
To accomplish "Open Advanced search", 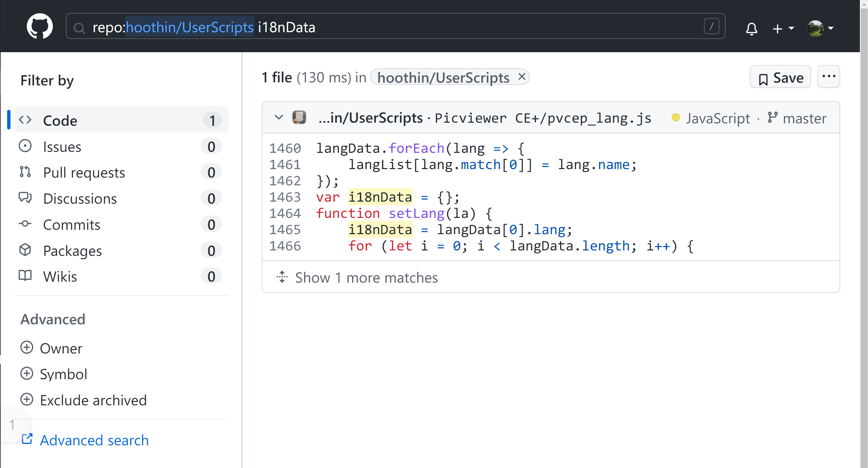I will pyautogui.click(x=94, y=440).
